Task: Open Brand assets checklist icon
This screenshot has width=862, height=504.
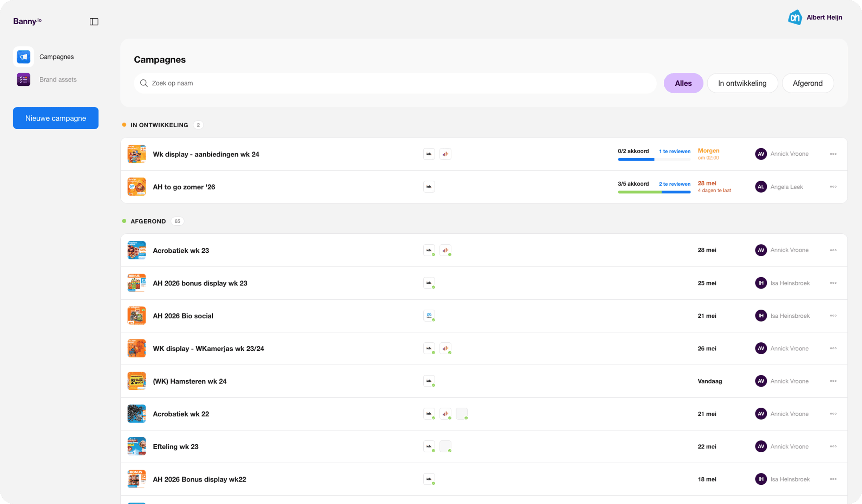Action: [24, 79]
